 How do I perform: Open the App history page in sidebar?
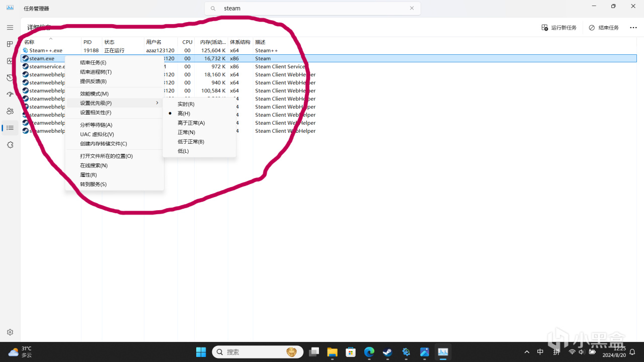(x=10, y=77)
